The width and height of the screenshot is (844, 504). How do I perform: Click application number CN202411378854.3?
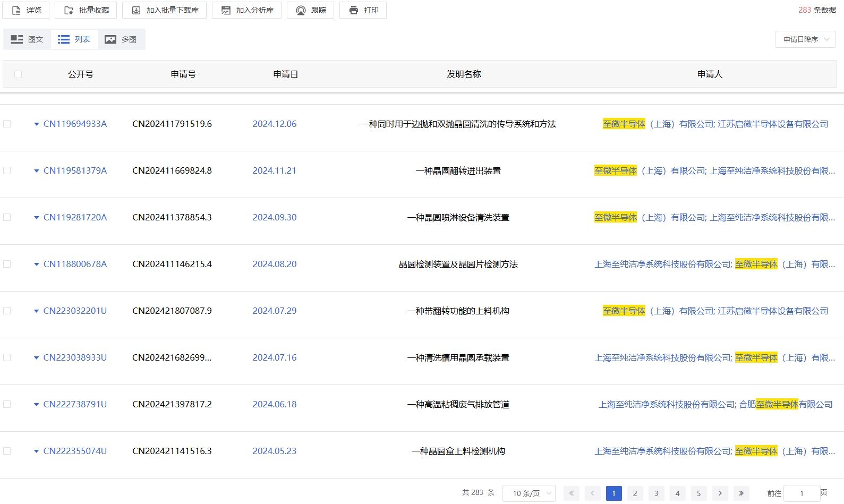point(172,217)
